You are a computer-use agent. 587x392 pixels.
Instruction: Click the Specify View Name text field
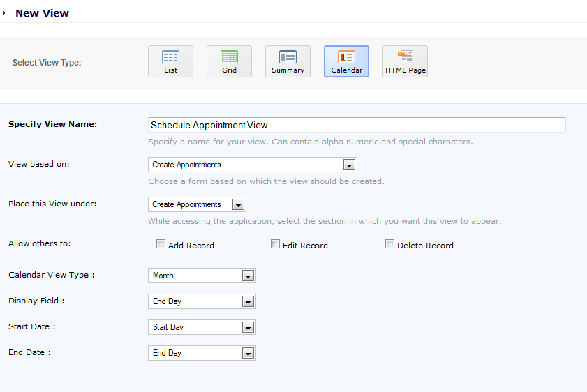point(357,125)
